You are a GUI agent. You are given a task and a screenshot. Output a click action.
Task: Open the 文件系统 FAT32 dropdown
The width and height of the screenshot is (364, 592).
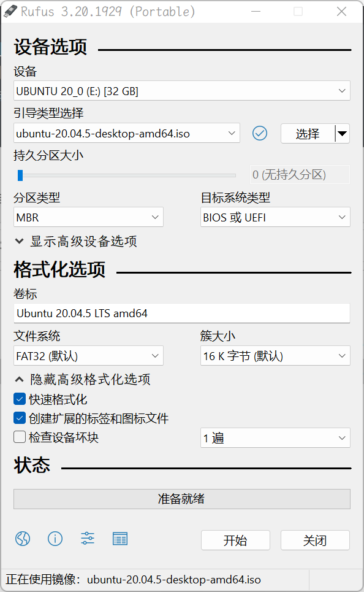tap(88, 356)
